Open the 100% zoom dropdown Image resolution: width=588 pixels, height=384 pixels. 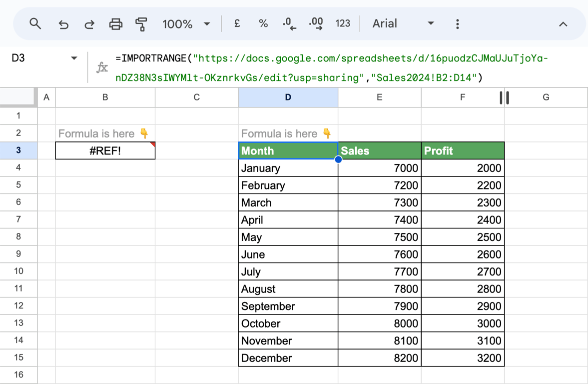(186, 24)
